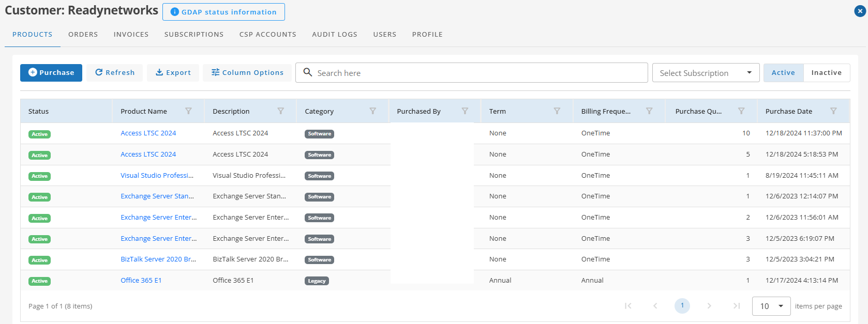
Task: Open the Select Subscription dropdown
Action: tap(706, 73)
